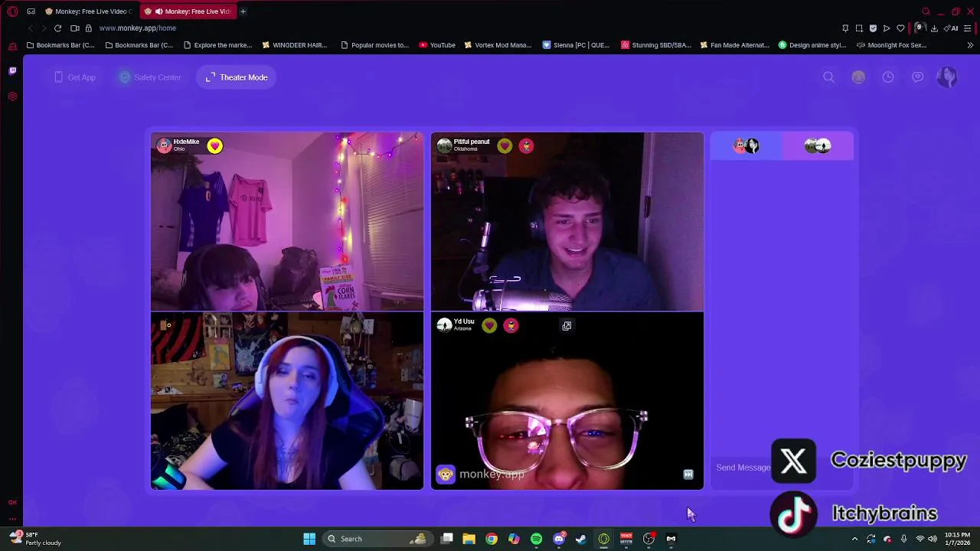Click the red badge icon next to Yd Usu
980x551 pixels.
[x=511, y=325]
